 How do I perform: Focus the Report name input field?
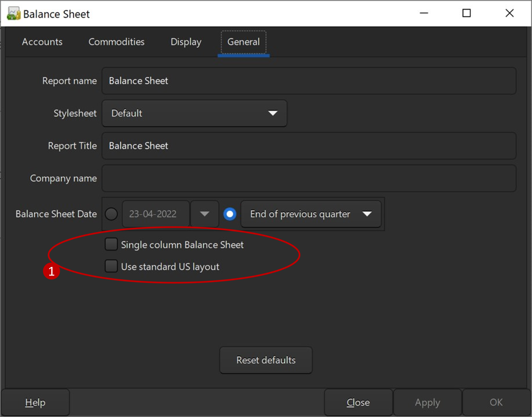(x=309, y=81)
